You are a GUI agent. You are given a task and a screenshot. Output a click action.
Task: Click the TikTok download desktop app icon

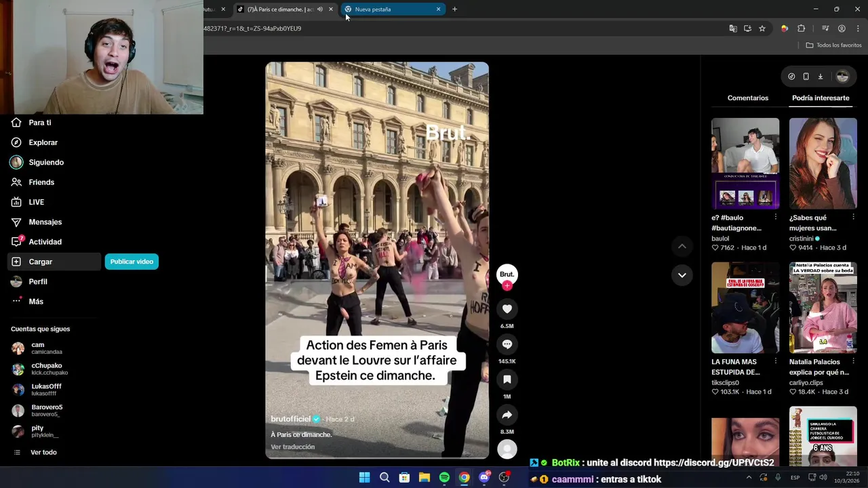pyautogui.click(x=820, y=77)
